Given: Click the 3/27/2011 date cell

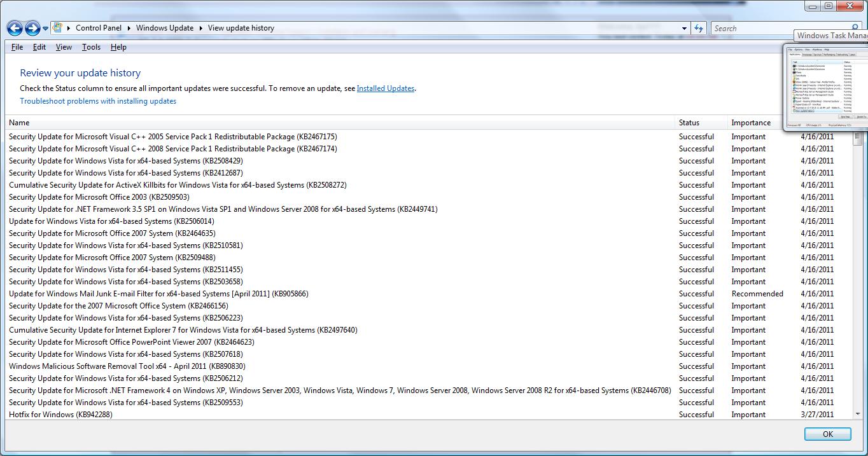Looking at the screenshot, I should tap(817, 415).
